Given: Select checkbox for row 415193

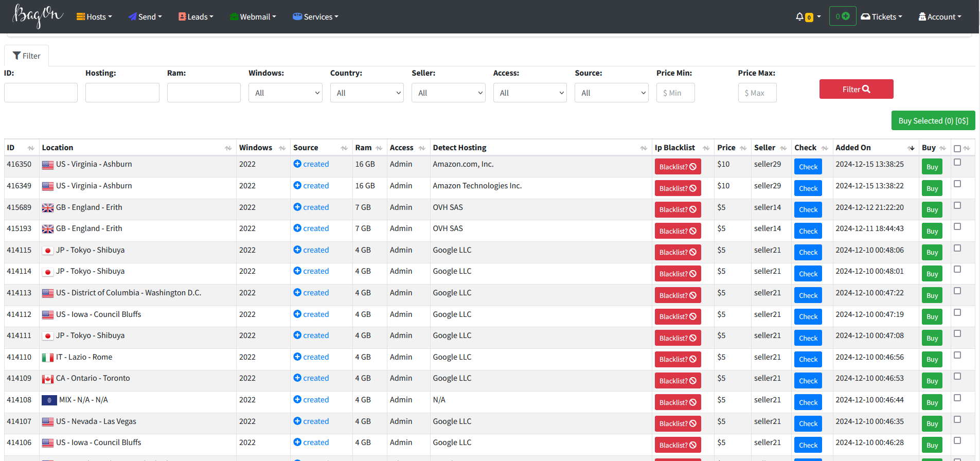Looking at the screenshot, I should tap(957, 226).
